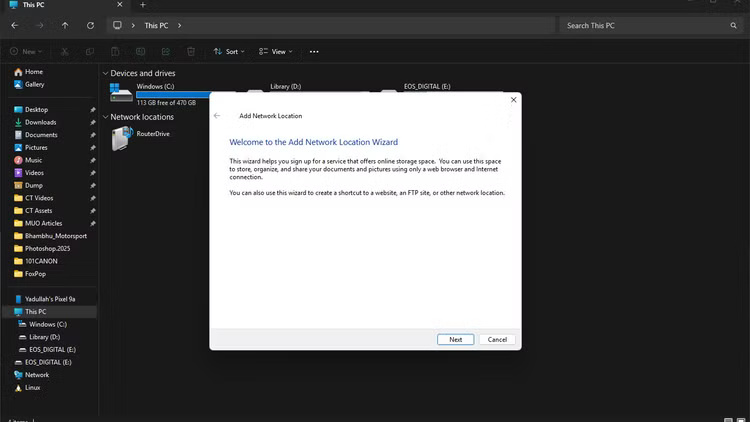This screenshot has width=750, height=422.
Task: Click the Refresh icon in navigation bar
Action: point(91,25)
